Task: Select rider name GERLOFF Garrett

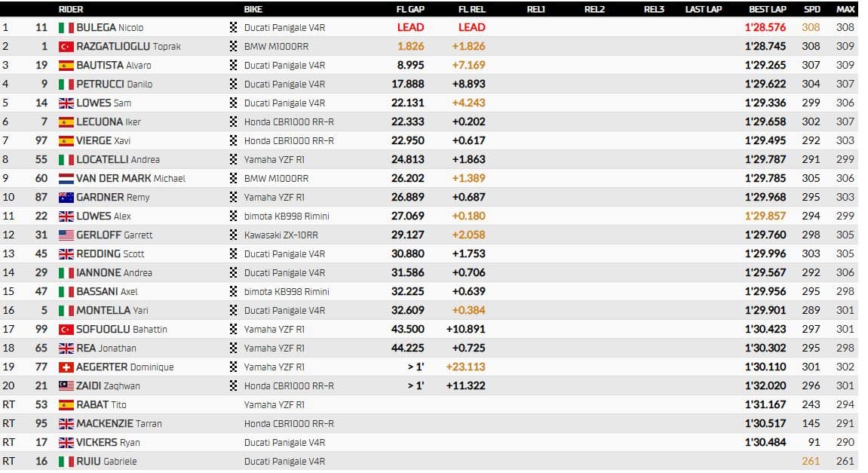Action: point(114,235)
